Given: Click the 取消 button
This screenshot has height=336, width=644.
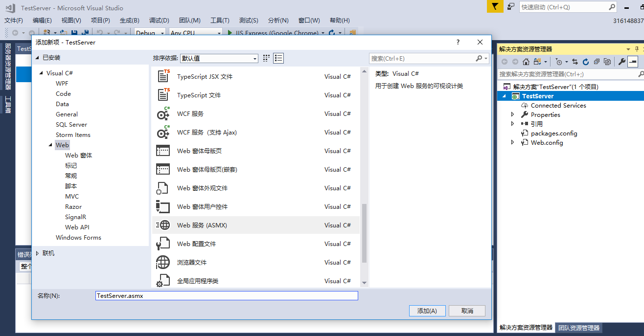Looking at the screenshot, I should pyautogui.click(x=467, y=311).
